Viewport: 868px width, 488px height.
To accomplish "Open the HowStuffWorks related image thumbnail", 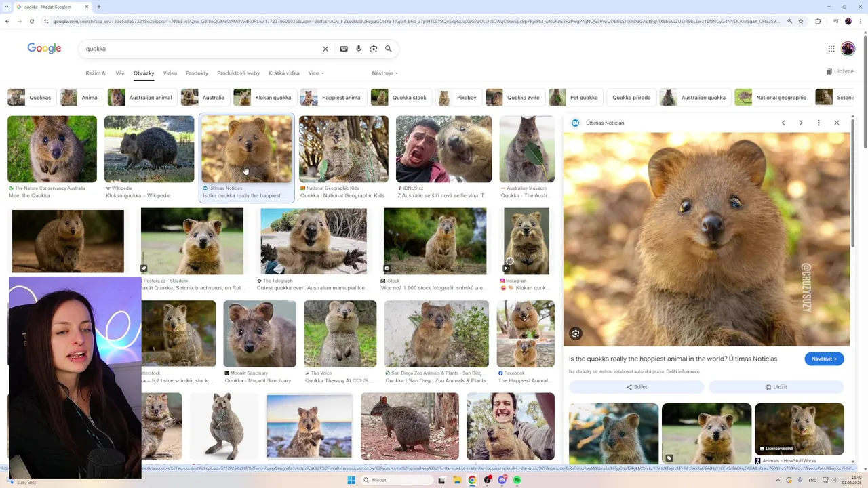I will click(x=800, y=430).
